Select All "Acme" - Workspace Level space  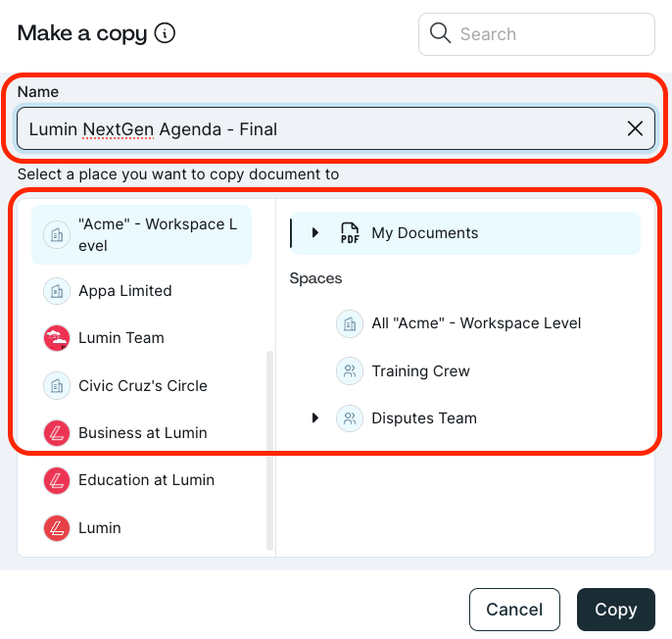point(465,323)
